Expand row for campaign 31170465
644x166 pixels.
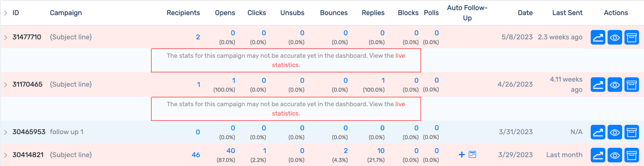(6, 85)
